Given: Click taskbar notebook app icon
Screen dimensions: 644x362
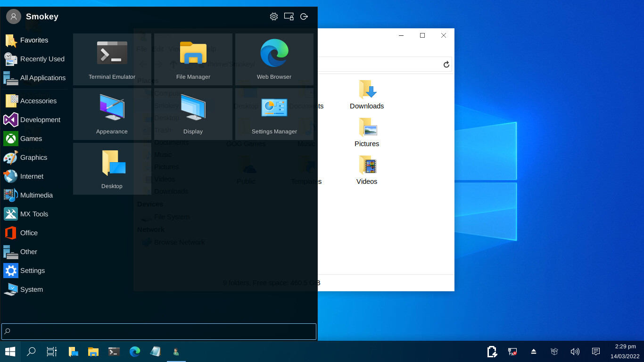Looking at the screenshot, I should [x=156, y=352].
